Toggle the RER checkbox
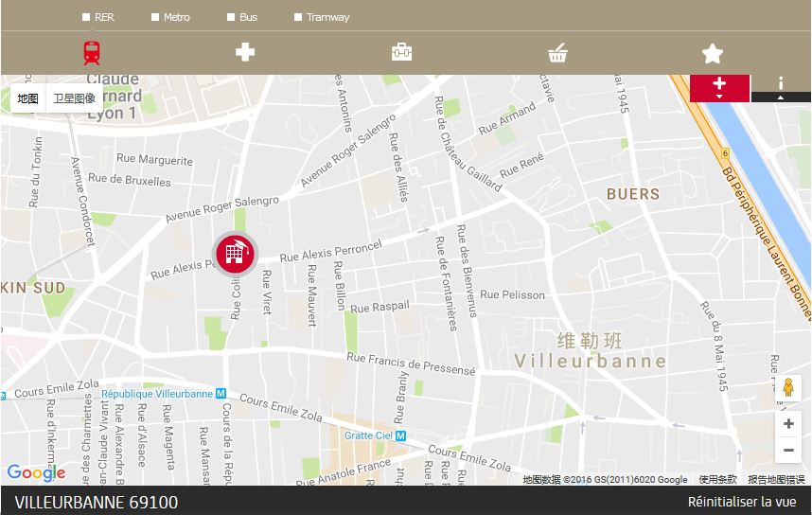 point(86,17)
